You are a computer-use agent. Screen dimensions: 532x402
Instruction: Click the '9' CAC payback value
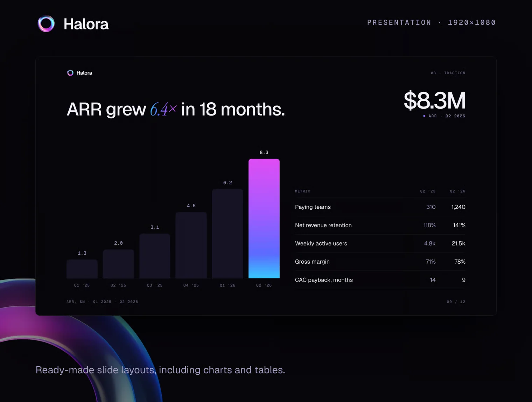464,280
